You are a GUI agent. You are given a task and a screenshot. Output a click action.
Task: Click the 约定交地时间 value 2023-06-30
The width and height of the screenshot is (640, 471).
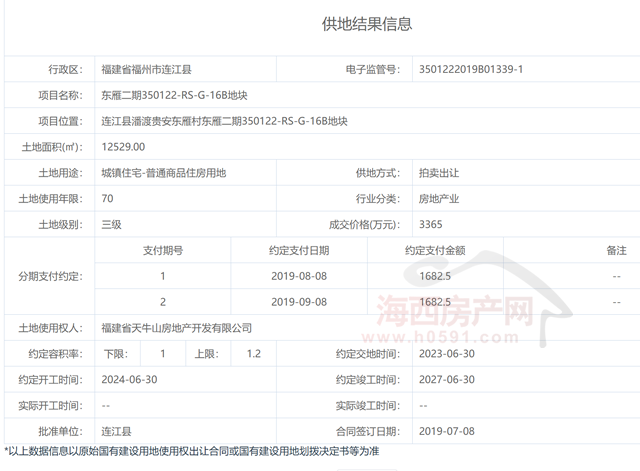(447, 354)
